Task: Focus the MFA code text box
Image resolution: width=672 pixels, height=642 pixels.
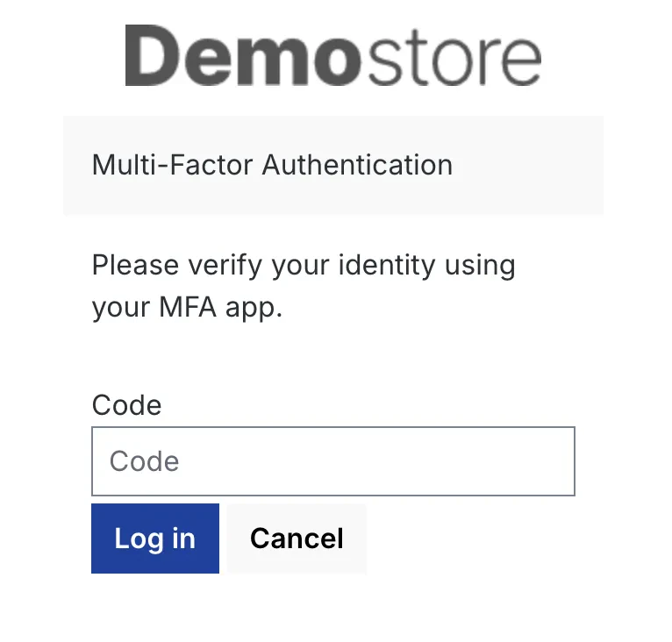Action: pos(332,461)
